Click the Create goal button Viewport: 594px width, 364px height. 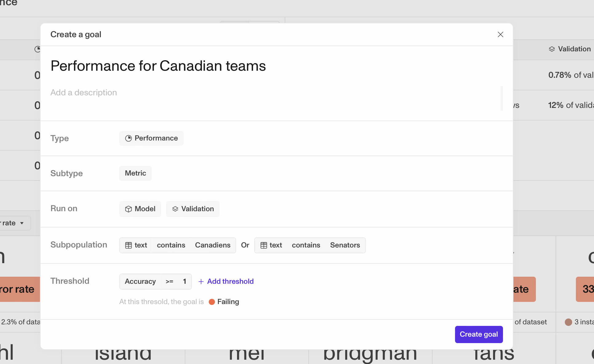479,334
